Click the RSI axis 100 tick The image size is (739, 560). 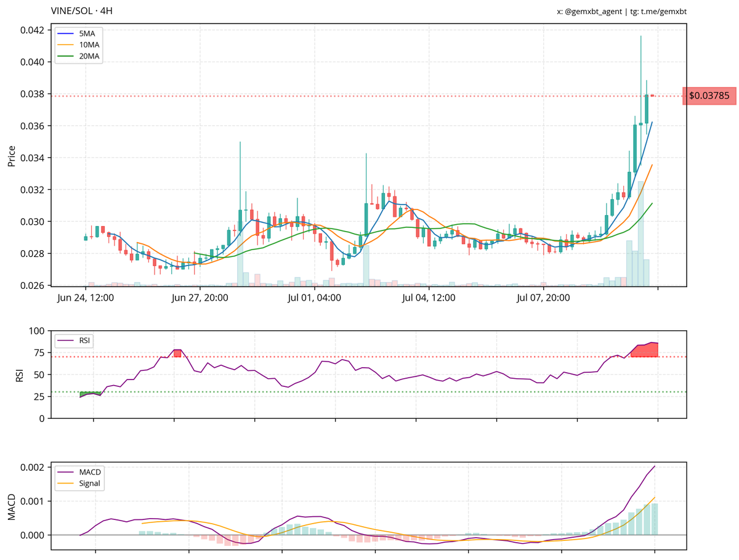click(36, 331)
